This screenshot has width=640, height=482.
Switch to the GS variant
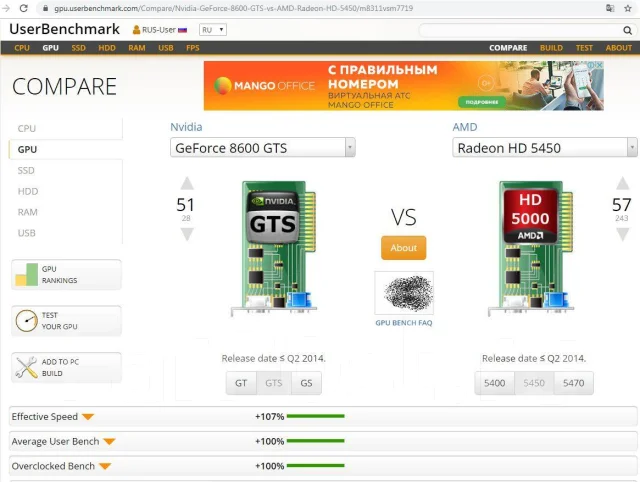tap(307, 383)
